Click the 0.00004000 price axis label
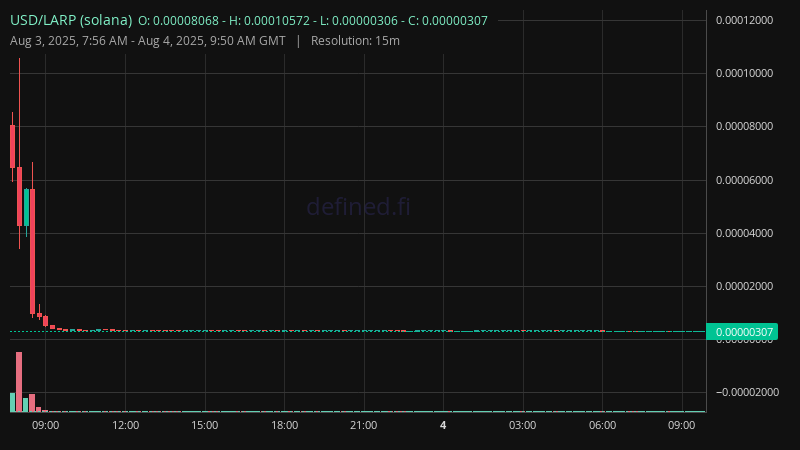This screenshot has width=800, height=450. [744, 233]
